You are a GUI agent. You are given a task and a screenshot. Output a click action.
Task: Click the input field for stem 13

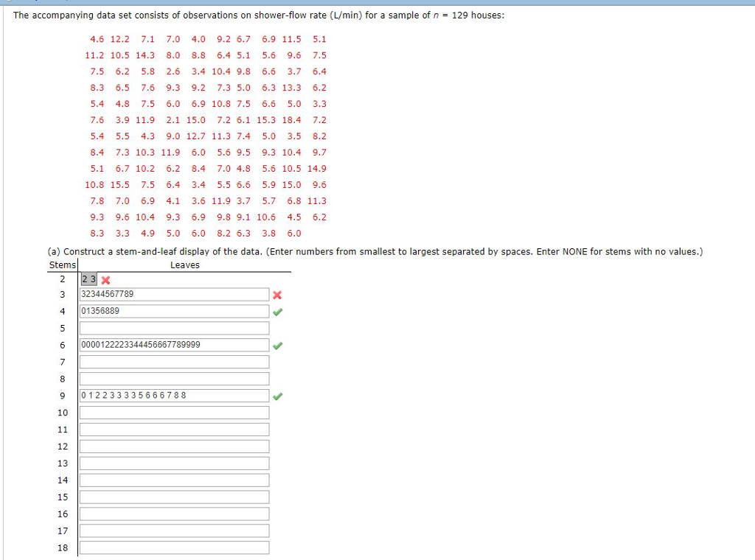[x=174, y=463]
